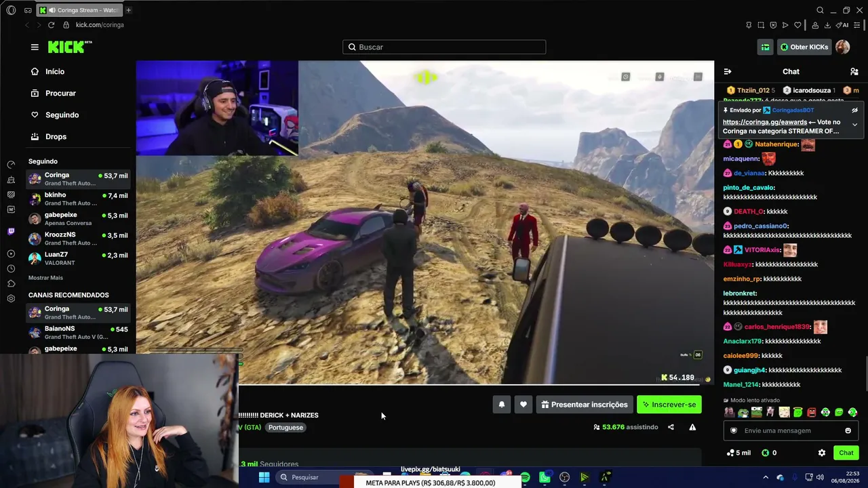Open the Opera main menu icon
This screenshot has height=488, width=868.
[11, 10]
